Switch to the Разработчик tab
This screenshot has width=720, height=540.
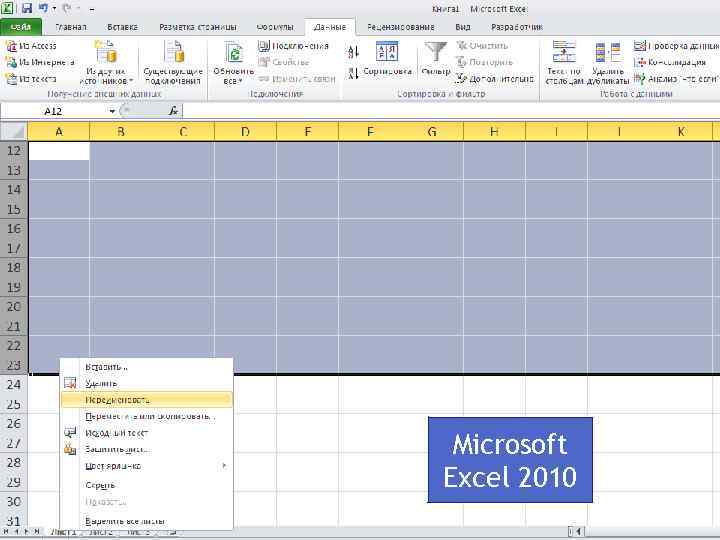[x=517, y=27]
